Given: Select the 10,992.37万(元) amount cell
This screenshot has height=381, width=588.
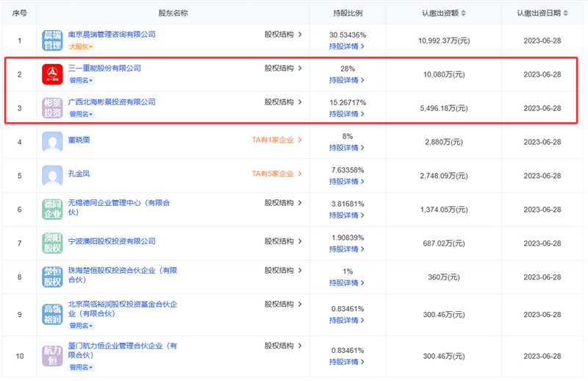Looking at the screenshot, I should tap(444, 40).
